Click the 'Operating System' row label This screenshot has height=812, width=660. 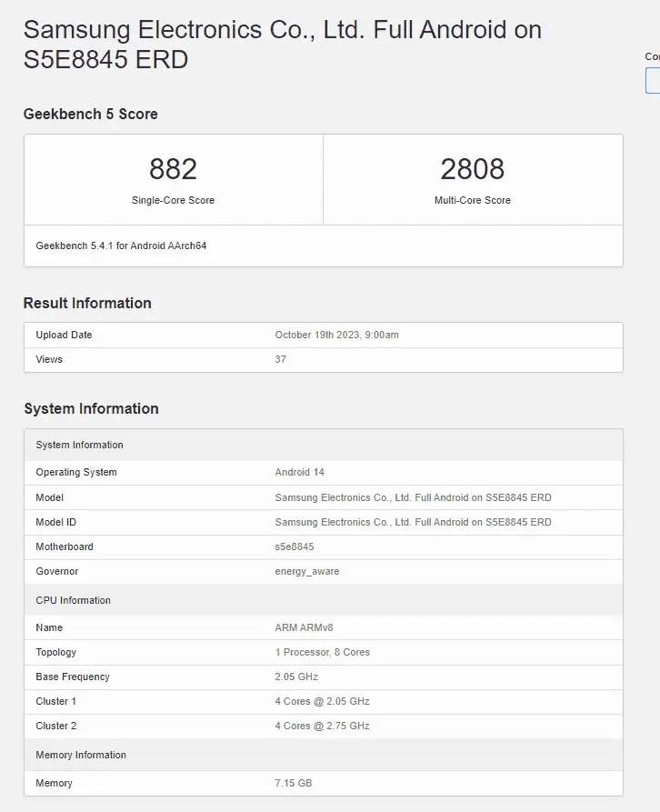[76, 472]
